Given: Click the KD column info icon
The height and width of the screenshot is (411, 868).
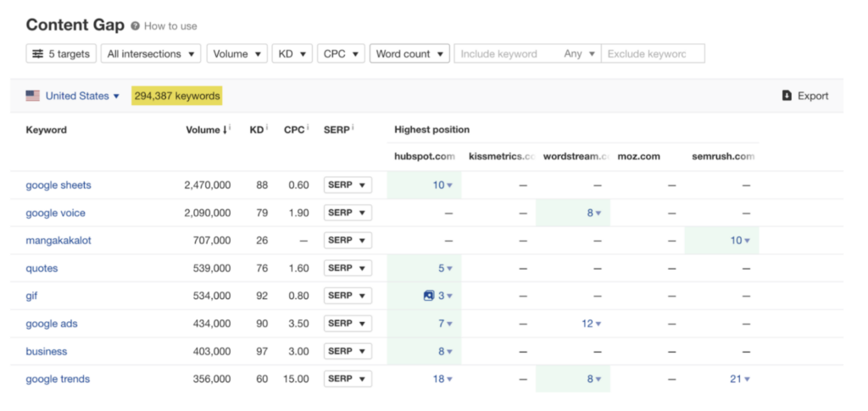Looking at the screenshot, I should click(267, 128).
